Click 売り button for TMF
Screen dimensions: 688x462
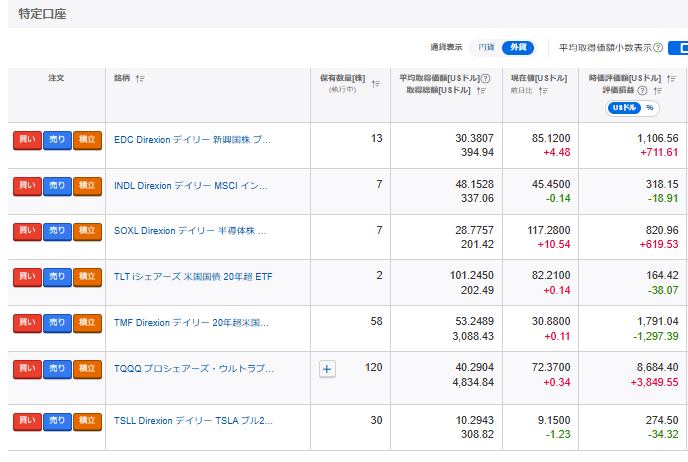point(57,323)
